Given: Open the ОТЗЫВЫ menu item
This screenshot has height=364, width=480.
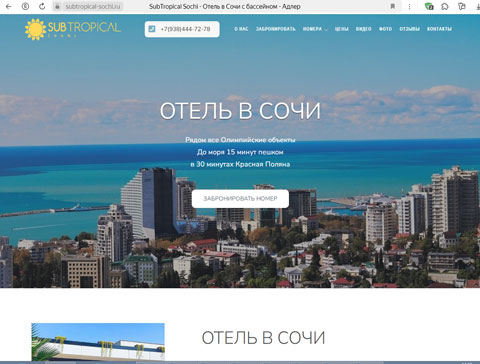Looking at the screenshot, I should 410,29.
